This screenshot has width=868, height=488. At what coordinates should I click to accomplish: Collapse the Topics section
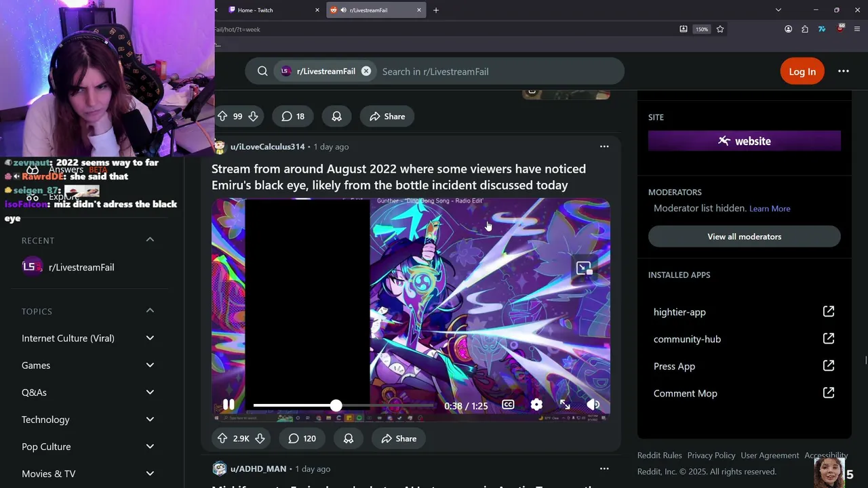click(150, 311)
